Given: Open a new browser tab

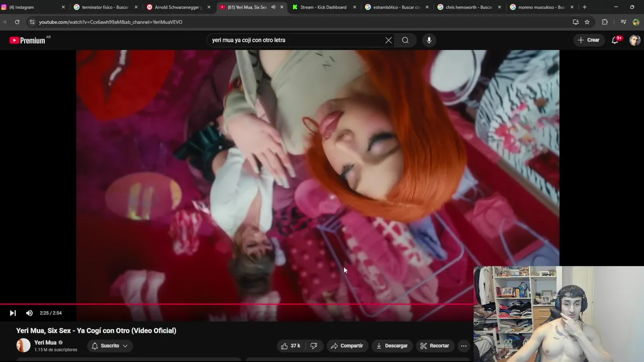Looking at the screenshot, I should click(584, 7).
